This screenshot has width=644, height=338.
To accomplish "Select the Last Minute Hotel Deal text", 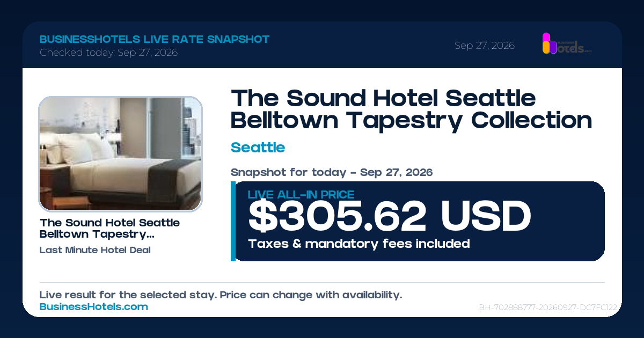I will tap(95, 250).
